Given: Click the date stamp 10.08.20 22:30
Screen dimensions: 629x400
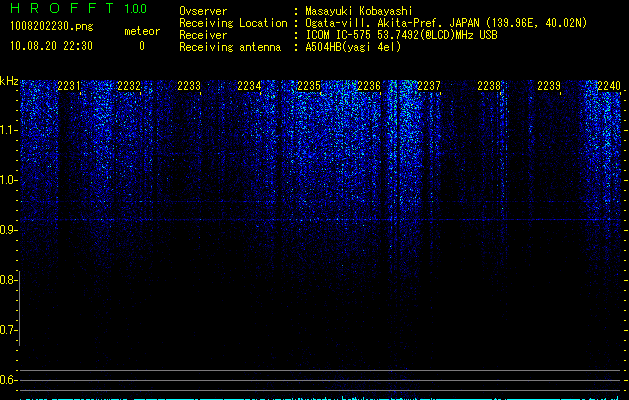Looking at the screenshot, I should 51,46.
